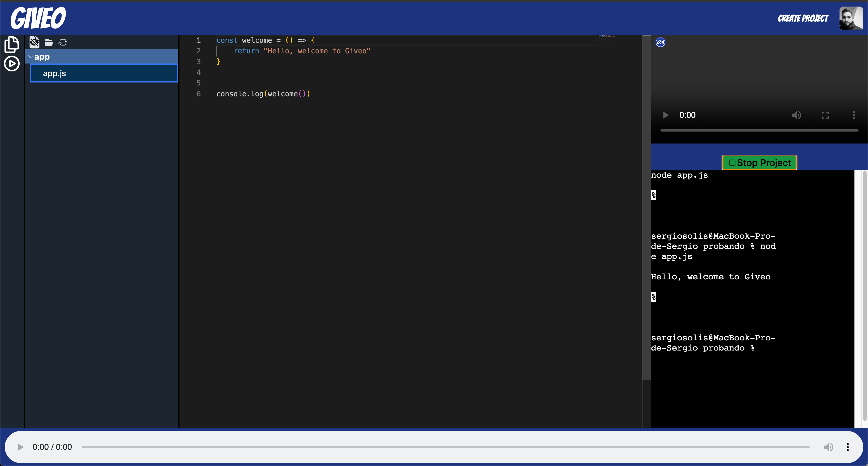Play the video in the preview panel
Viewport: 868px width, 466px height.
[665, 115]
